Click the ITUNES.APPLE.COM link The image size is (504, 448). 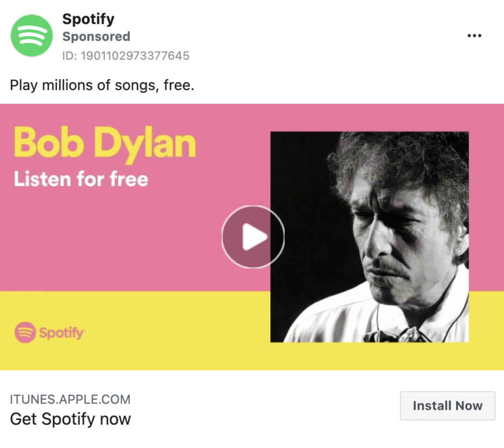pyautogui.click(x=70, y=399)
